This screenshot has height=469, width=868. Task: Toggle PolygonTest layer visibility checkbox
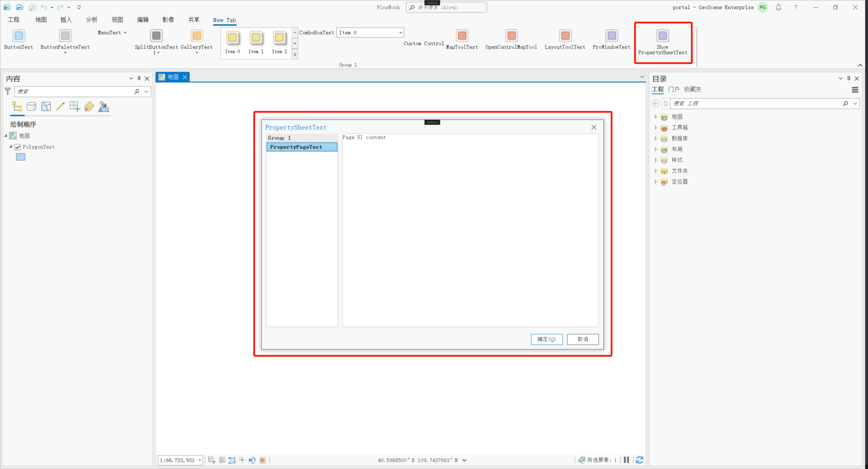click(x=18, y=147)
